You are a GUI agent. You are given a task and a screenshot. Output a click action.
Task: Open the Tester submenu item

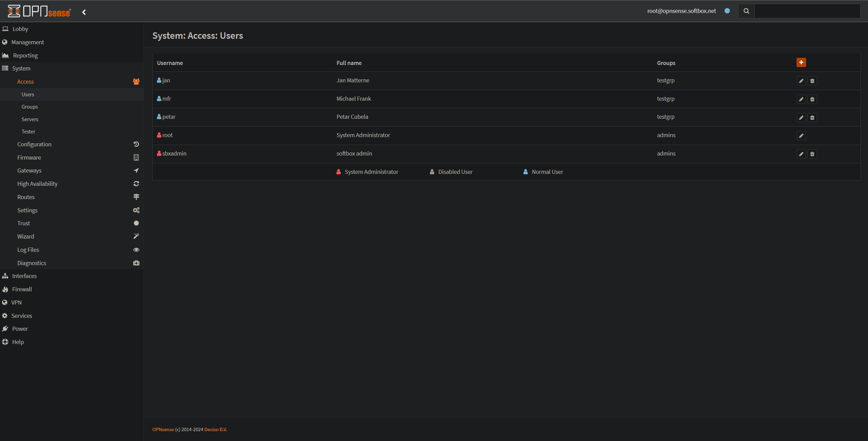[x=28, y=132]
